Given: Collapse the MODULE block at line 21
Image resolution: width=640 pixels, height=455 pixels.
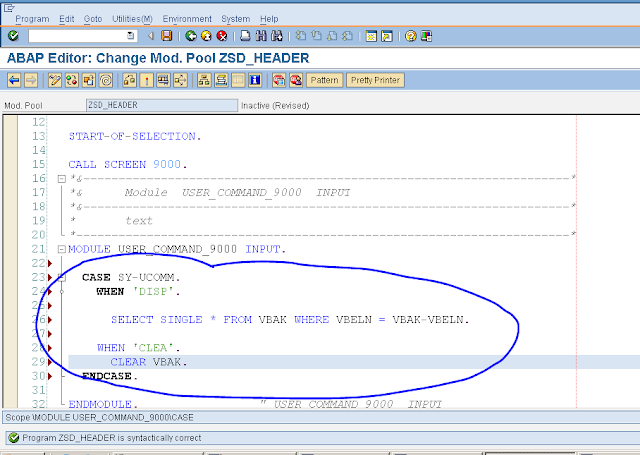Looking at the screenshot, I should 62,249.
